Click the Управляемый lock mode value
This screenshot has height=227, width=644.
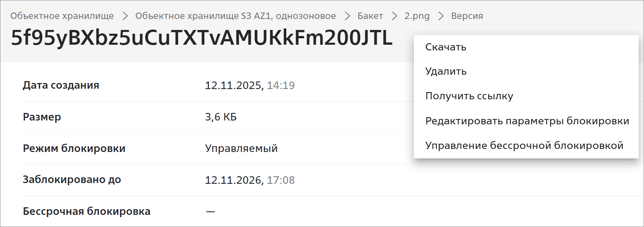point(241,148)
